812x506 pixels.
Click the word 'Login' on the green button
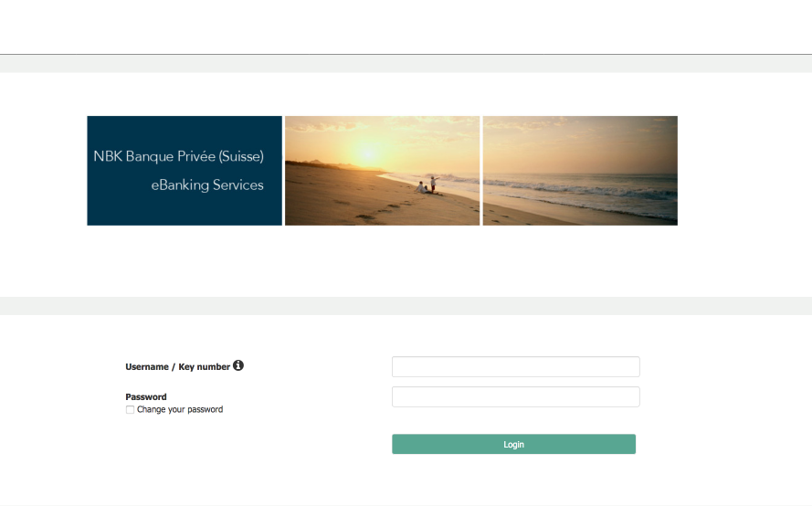(513, 445)
